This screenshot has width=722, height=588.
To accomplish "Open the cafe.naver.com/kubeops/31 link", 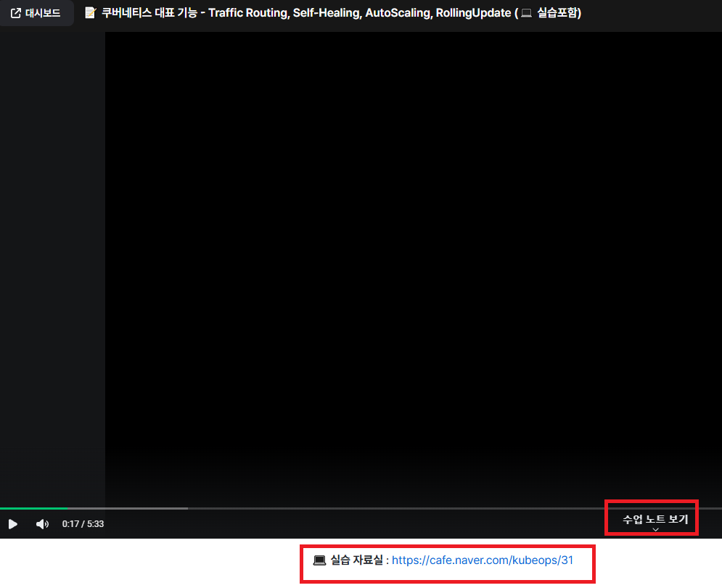I will (x=483, y=560).
